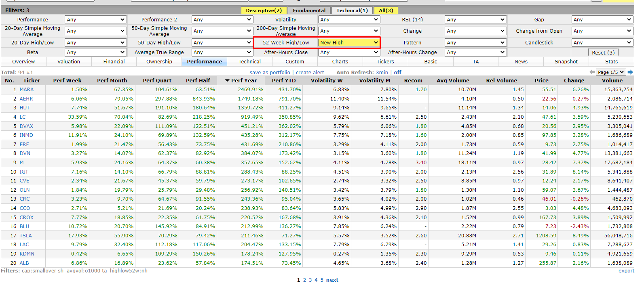
Task: Open the 52-Week High/Low dropdown
Action: (348, 42)
